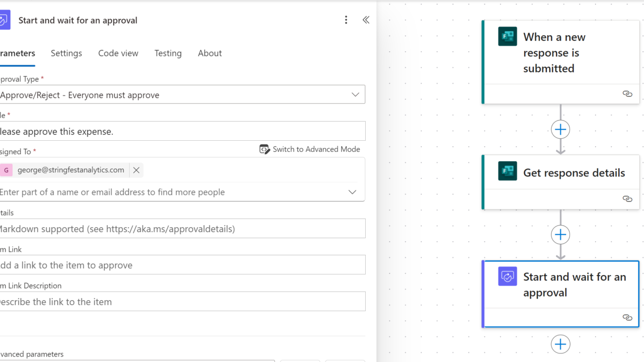Click connection link icon on 'Get response details'
644x362 pixels.
(x=627, y=199)
